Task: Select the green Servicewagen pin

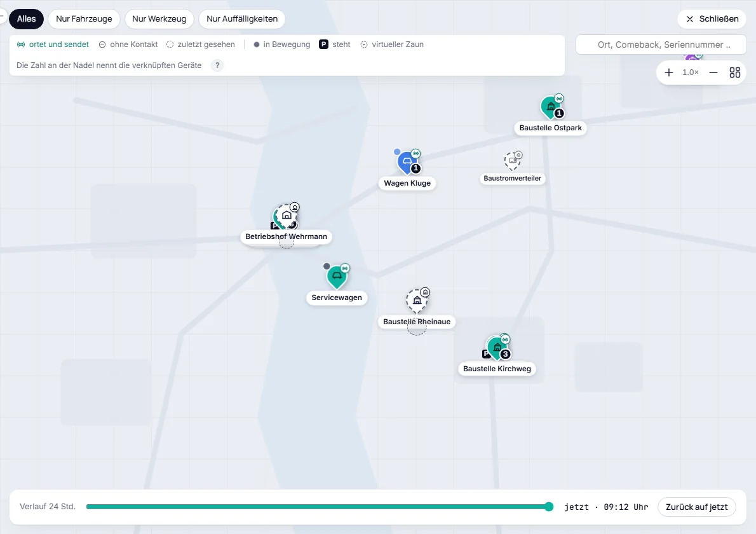Action: click(x=337, y=277)
